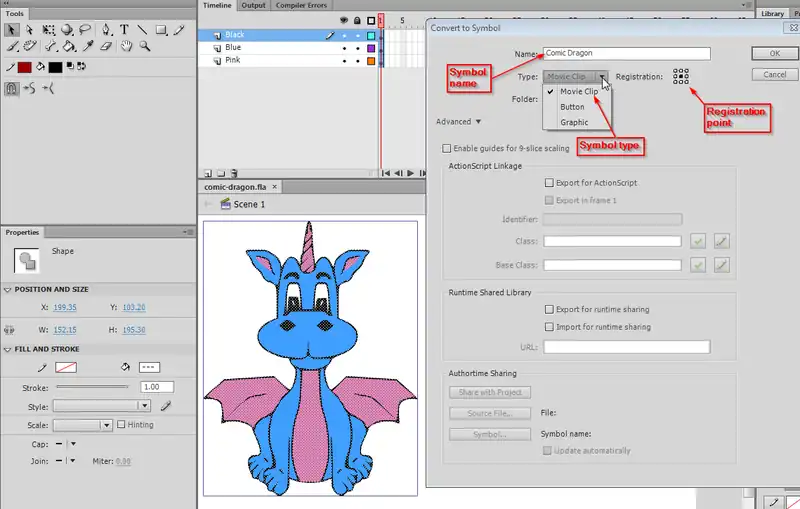Open the Output tab

[253, 5]
